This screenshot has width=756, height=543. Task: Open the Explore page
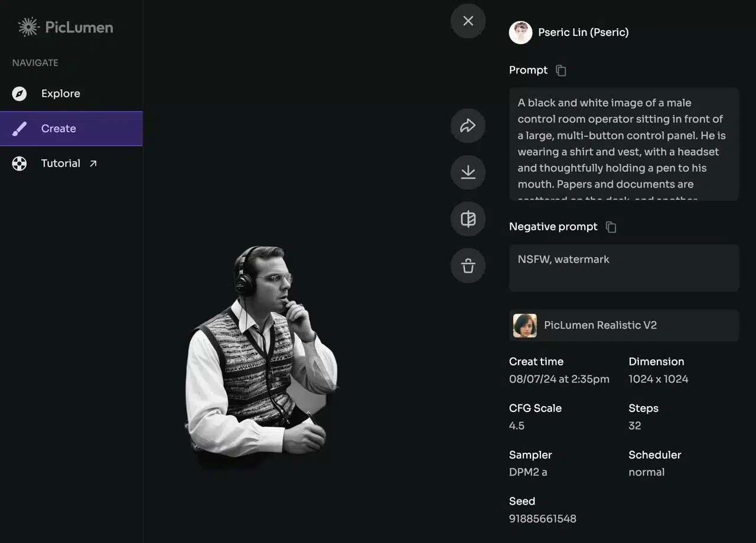click(x=60, y=94)
